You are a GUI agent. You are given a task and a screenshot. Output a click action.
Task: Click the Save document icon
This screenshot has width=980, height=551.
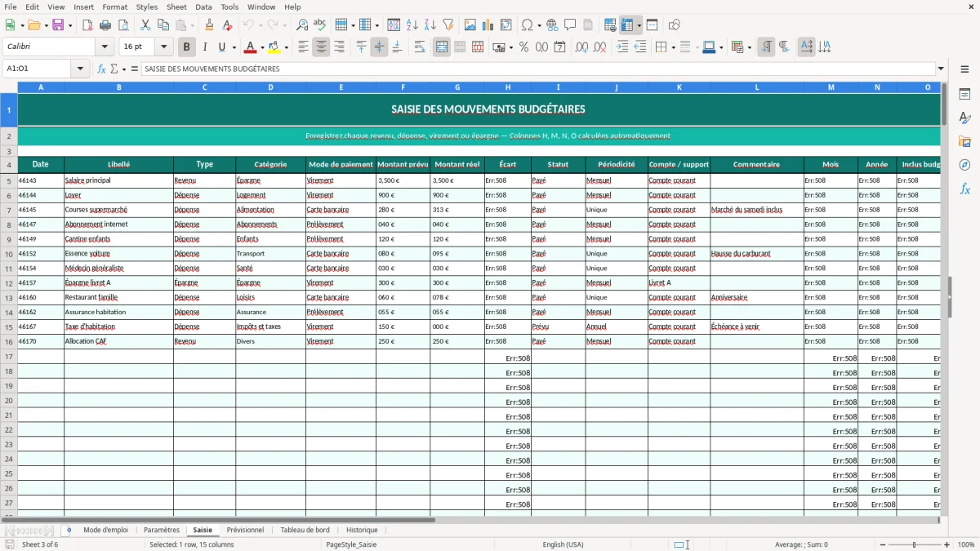(x=58, y=25)
